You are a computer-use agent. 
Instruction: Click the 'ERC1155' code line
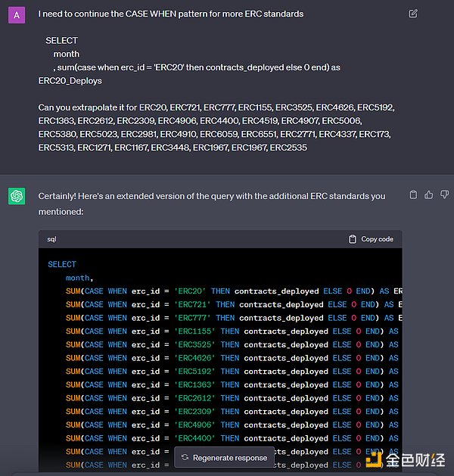(x=227, y=331)
